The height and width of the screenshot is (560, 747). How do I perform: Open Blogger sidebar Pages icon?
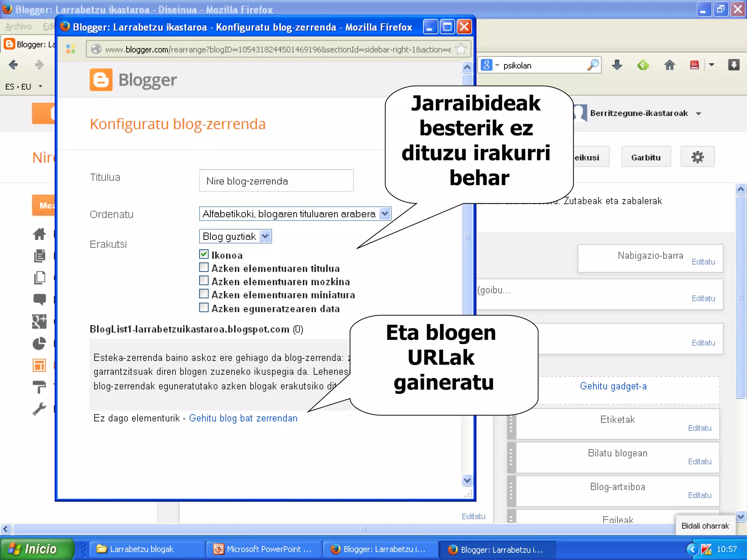click(x=39, y=278)
